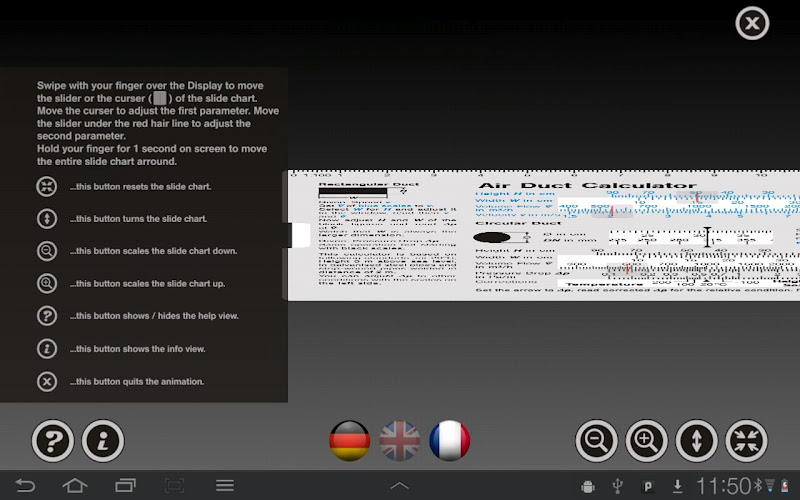Tap '...this button resets the slide chart.' text
800x500 pixels.
pos(141,187)
